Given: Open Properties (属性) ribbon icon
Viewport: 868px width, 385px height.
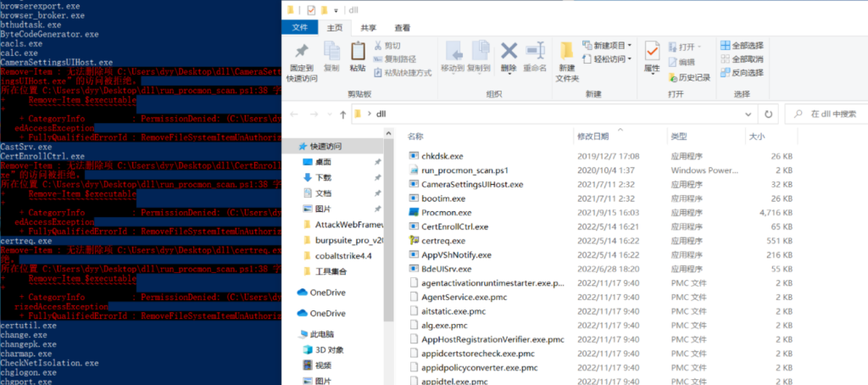Looking at the screenshot, I should [652, 51].
